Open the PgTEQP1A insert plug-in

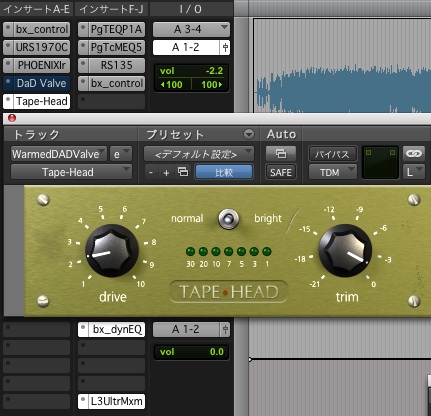pos(116,29)
